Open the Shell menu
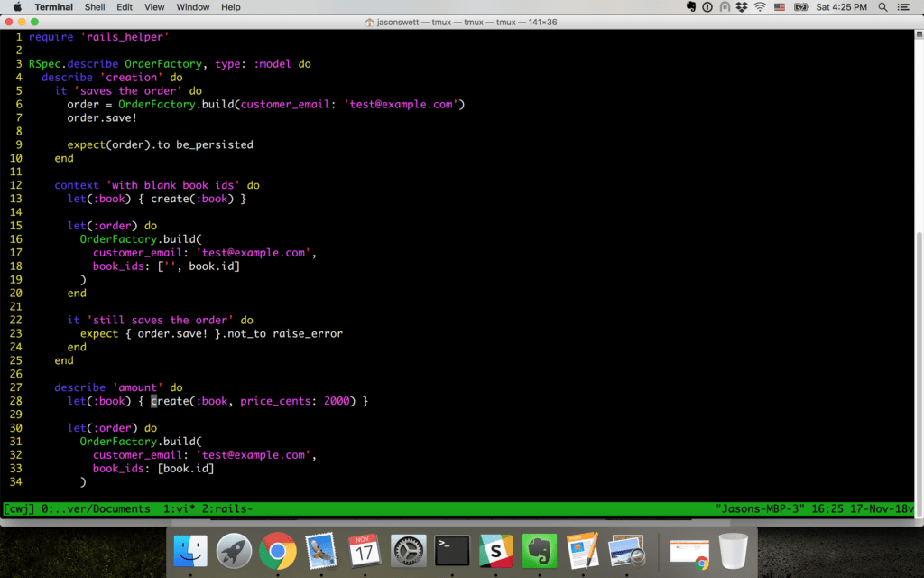The image size is (924, 578). 94,6
